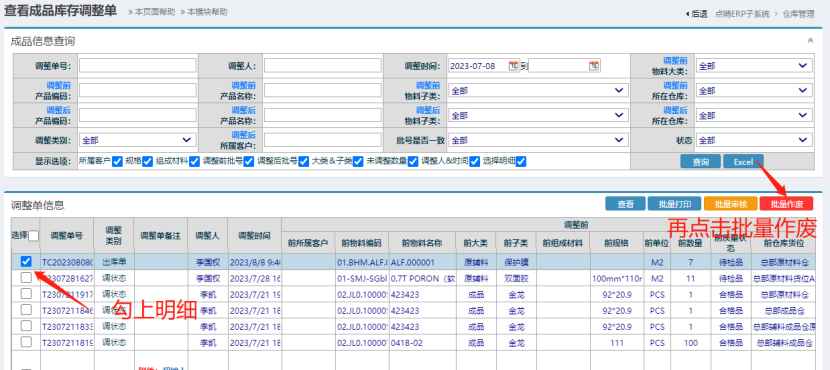The image size is (830, 370).
Task: Click the red 批量作废 button
Action: coord(786,204)
